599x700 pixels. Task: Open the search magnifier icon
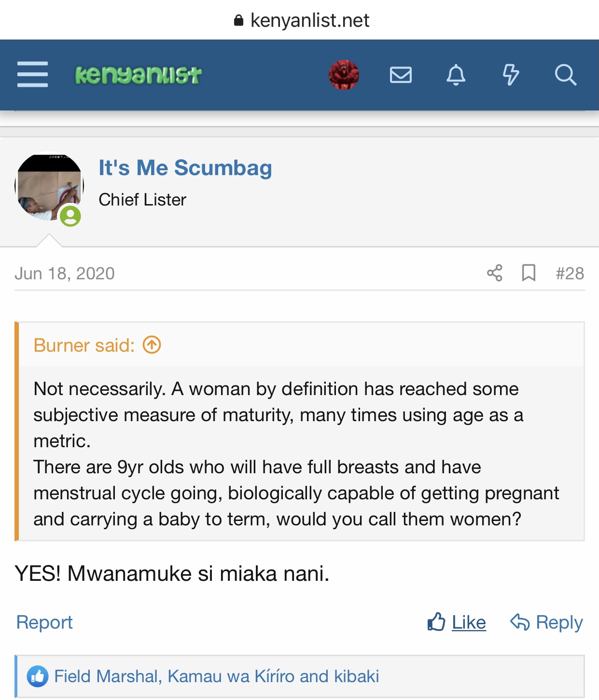(565, 75)
